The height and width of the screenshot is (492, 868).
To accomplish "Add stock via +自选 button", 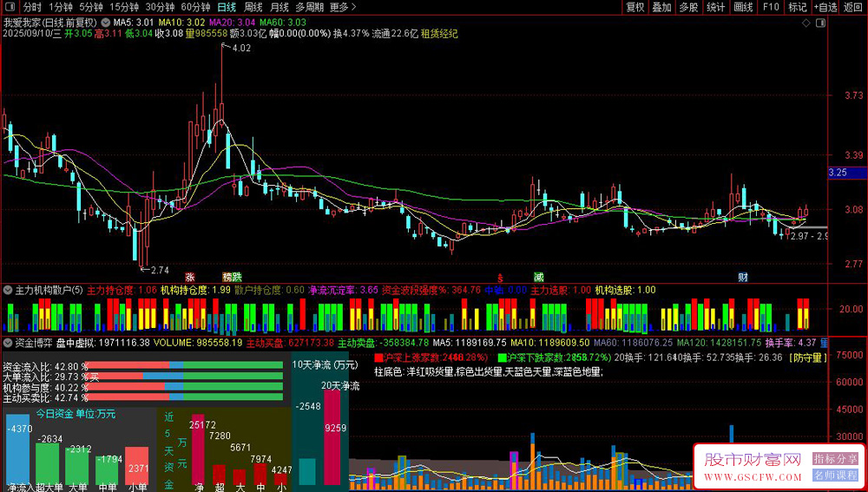I will [x=826, y=7].
